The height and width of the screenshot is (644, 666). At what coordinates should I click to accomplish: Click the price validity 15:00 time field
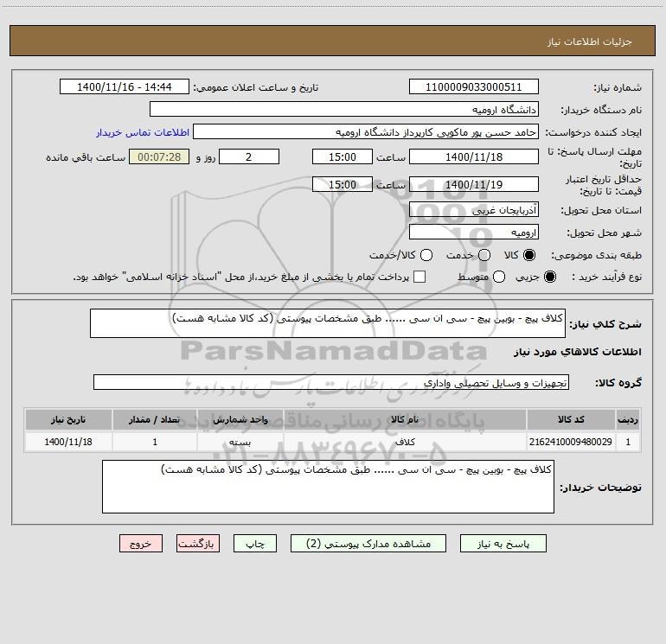pyautogui.click(x=343, y=184)
